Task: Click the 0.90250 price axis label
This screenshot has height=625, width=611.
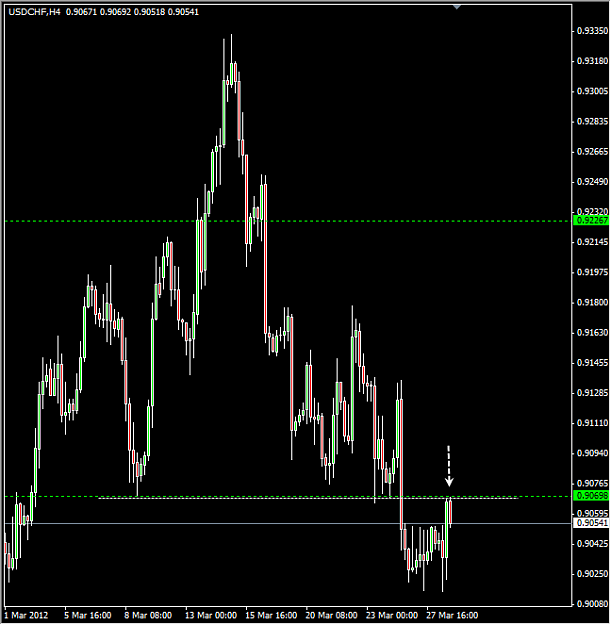Action: tap(593, 574)
